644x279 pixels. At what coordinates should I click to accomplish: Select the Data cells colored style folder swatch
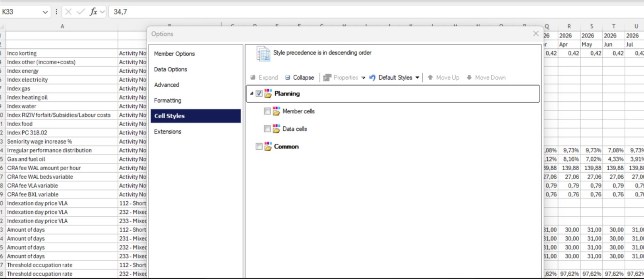pos(276,129)
